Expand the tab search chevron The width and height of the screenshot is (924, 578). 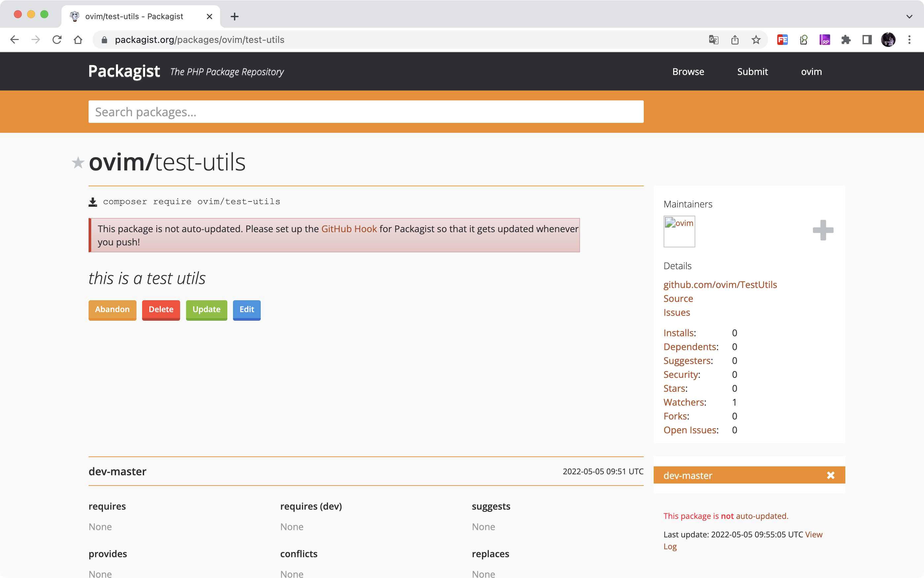[909, 17]
